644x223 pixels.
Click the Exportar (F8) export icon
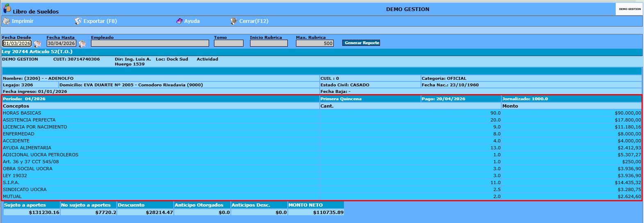[78, 21]
